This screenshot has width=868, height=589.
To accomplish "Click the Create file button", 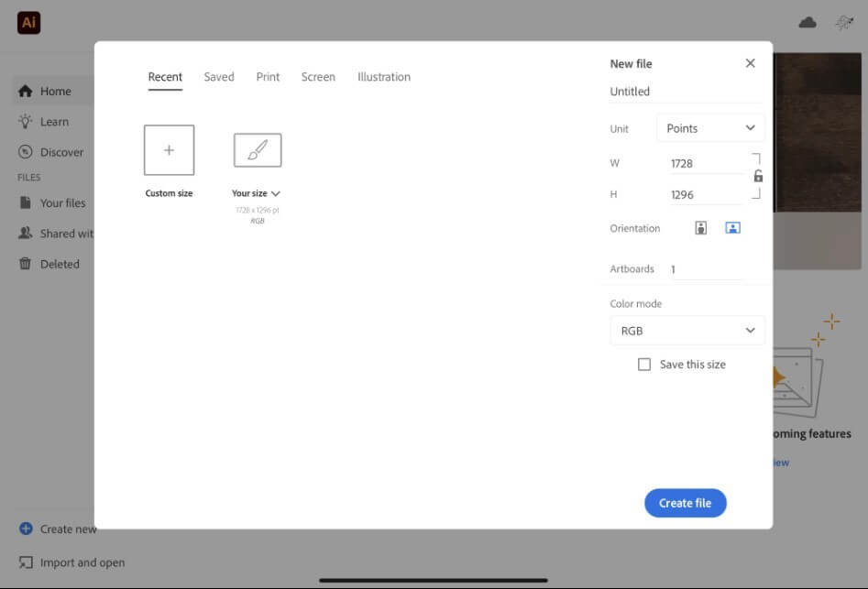I will point(686,503).
